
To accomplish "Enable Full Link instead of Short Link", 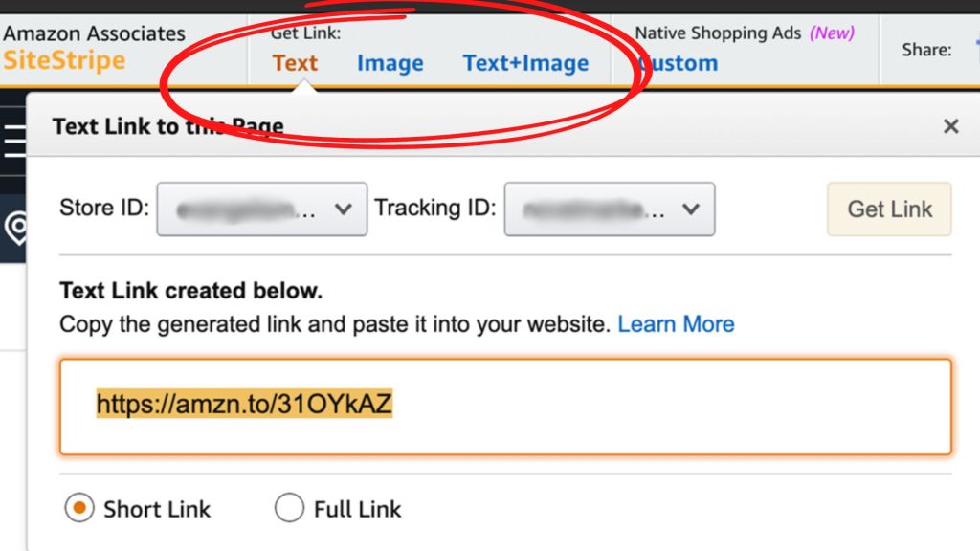I will pyautogui.click(x=289, y=509).
